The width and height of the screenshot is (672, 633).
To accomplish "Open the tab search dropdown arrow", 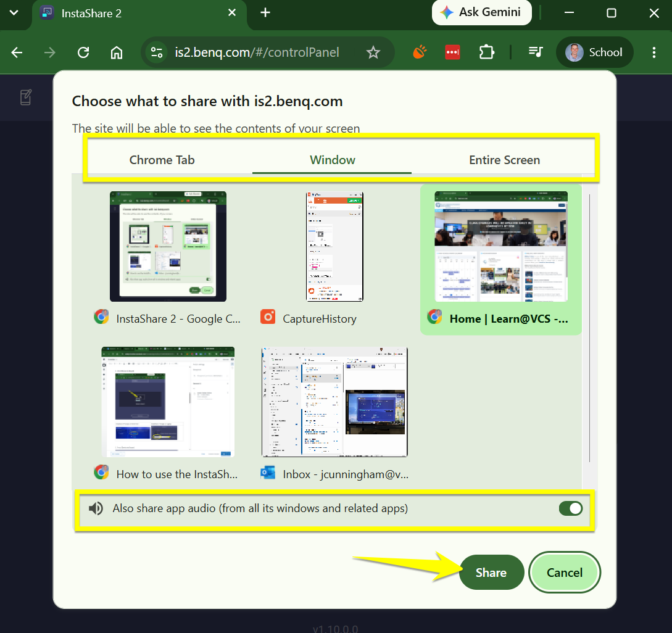I will (x=14, y=12).
